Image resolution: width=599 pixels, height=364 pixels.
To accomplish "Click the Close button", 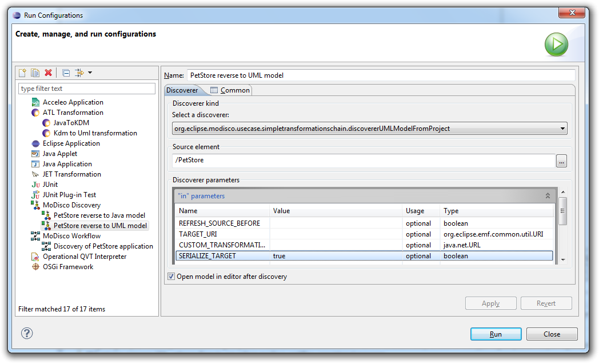I will pyautogui.click(x=552, y=334).
